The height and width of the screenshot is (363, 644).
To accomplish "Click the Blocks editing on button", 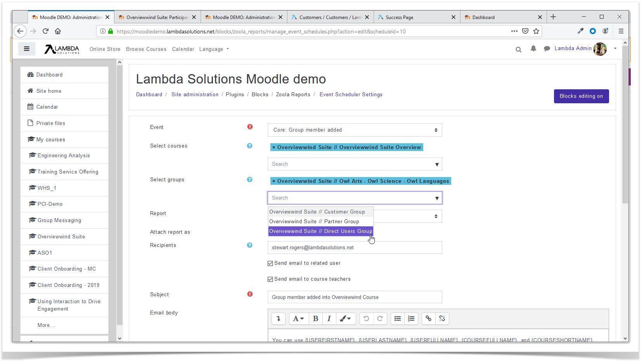I will (581, 96).
